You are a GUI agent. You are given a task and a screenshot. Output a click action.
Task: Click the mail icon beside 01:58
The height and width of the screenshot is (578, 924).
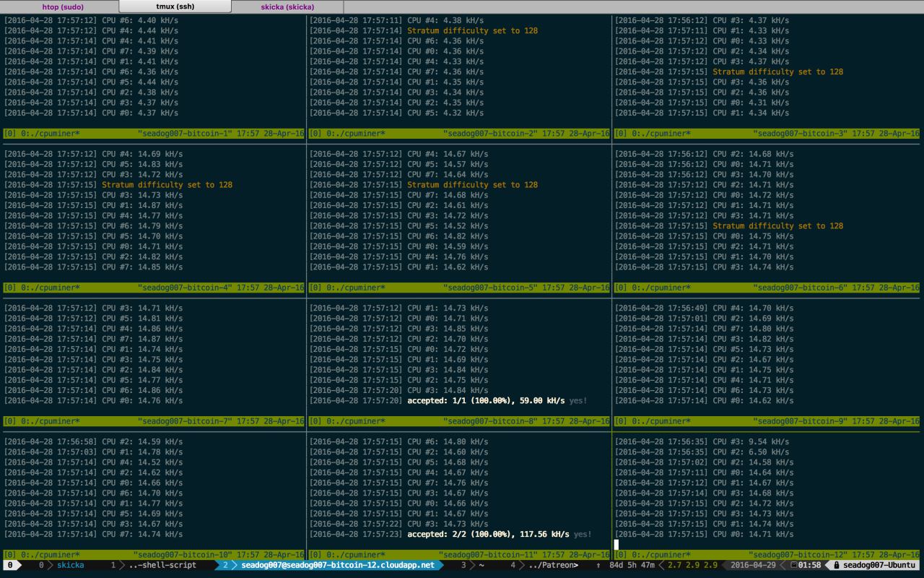coord(793,565)
